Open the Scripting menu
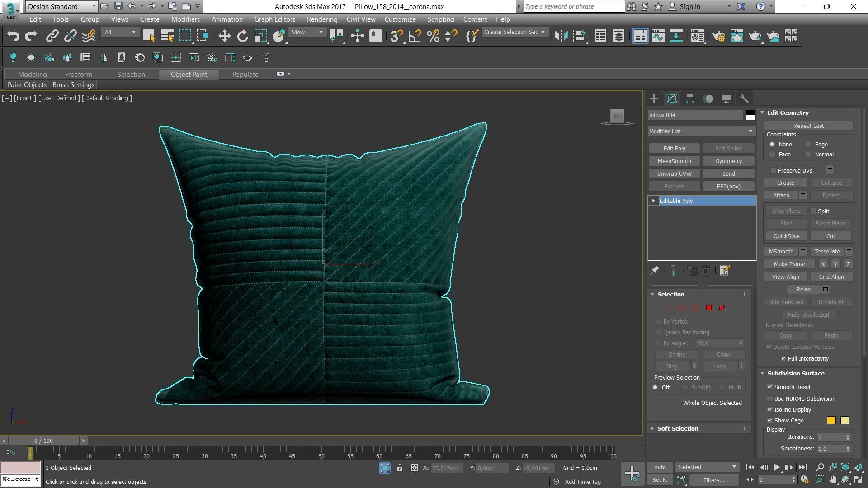Screen dimensions: 868x488 (x=440, y=19)
